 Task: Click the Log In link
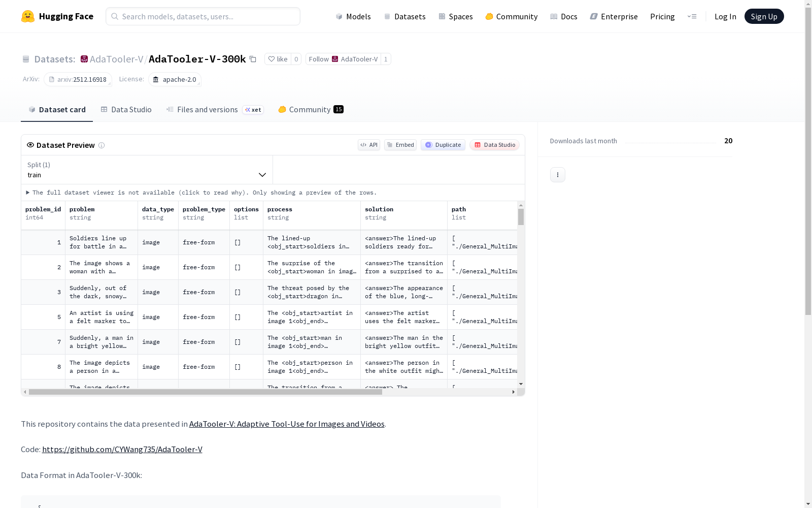[x=725, y=16]
